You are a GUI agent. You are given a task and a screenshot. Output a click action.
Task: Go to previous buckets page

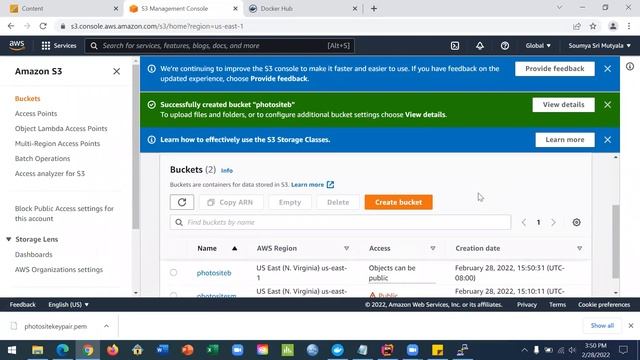tap(524, 222)
